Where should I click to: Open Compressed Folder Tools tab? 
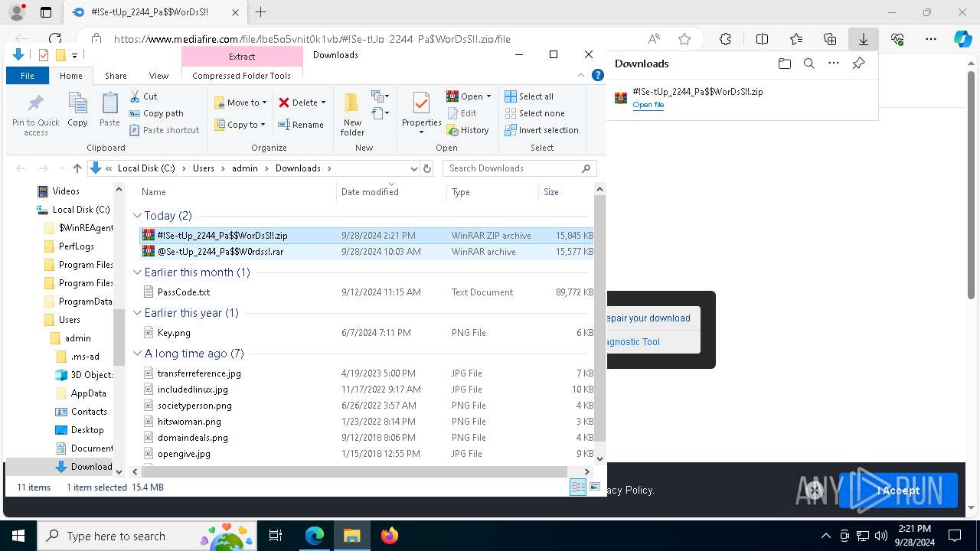(241, 76)
